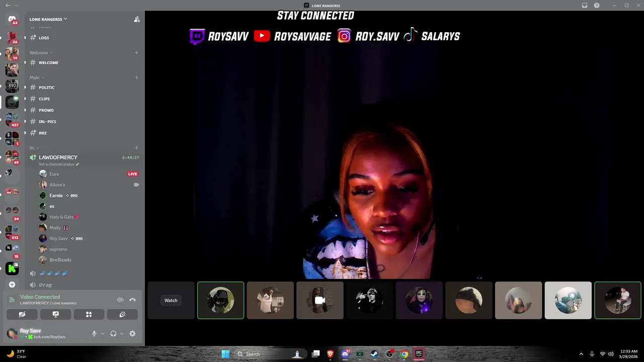Screen dimensions: 644x362
Task: Collapse the Vc category
Action: pos(34,148)
